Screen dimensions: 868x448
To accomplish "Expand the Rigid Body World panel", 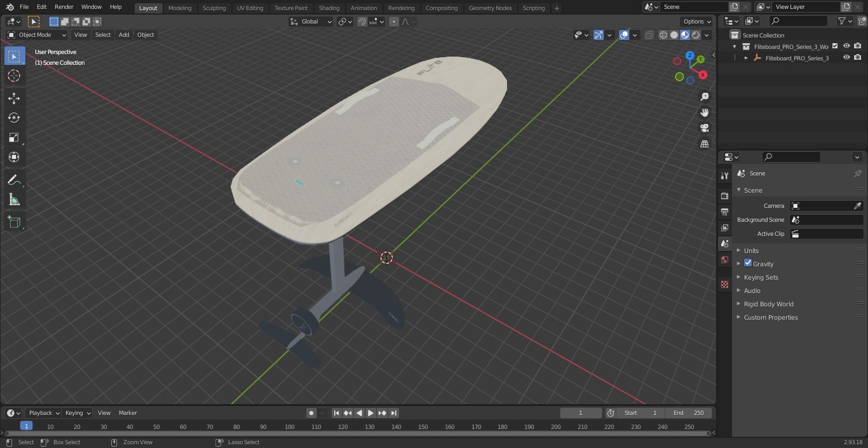I will tap(768, 304).
